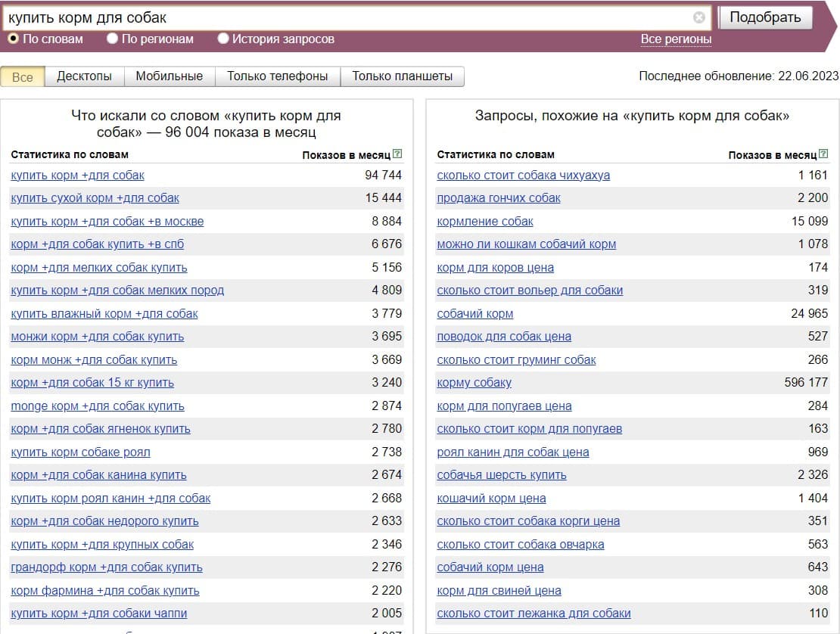The width and height of the screenshot is (840, 634).
Task: Open «сколько стоит собака овчарка» link
Action: [521, 545]
